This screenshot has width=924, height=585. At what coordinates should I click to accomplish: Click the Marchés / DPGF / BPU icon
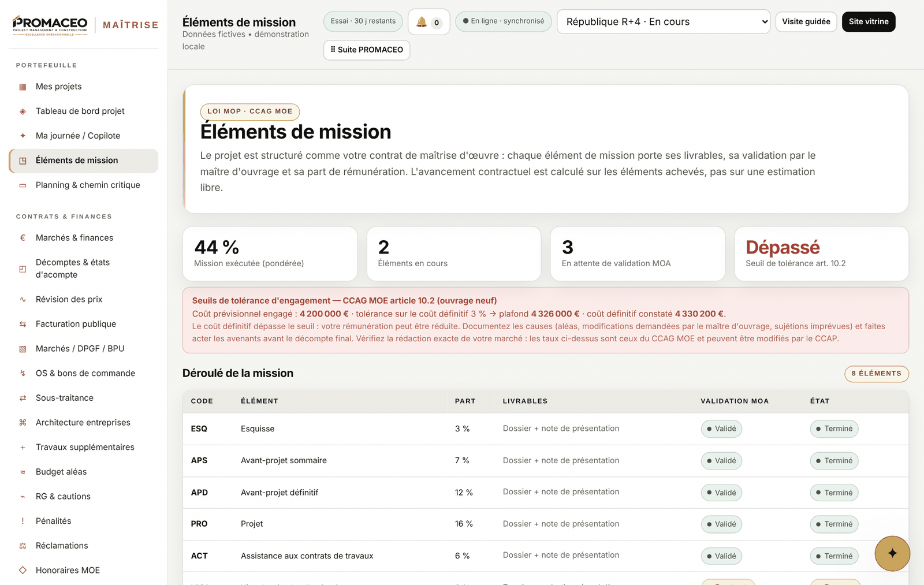pos(23,349)
